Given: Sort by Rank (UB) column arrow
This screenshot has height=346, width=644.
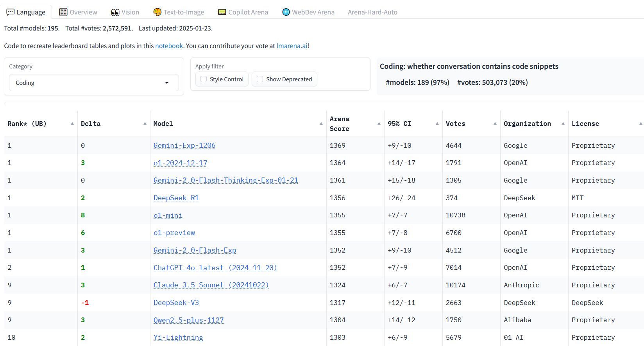Looking at the screenshot, I should [72, 124].
